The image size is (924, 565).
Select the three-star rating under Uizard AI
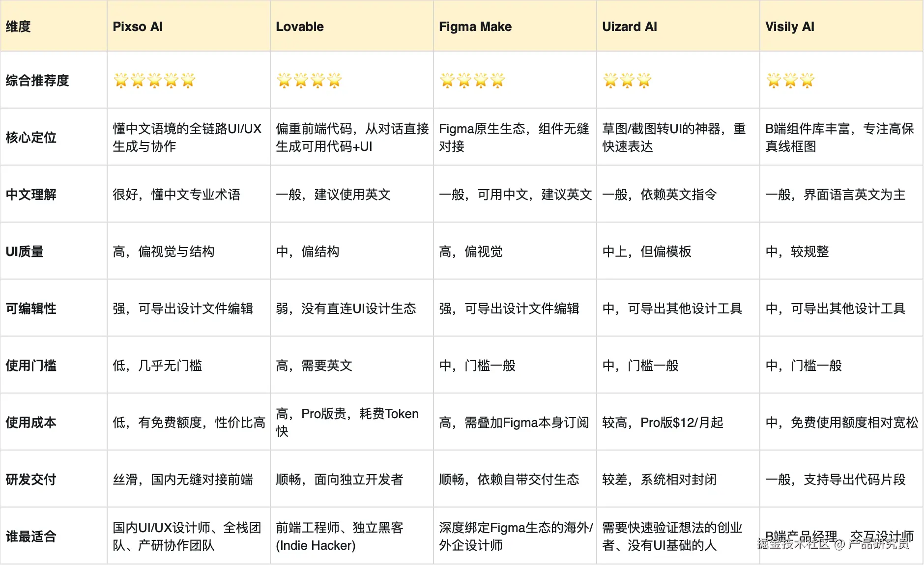627,80
